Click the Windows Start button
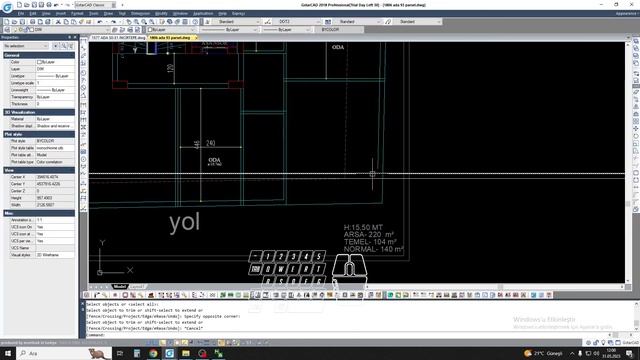 8,353
